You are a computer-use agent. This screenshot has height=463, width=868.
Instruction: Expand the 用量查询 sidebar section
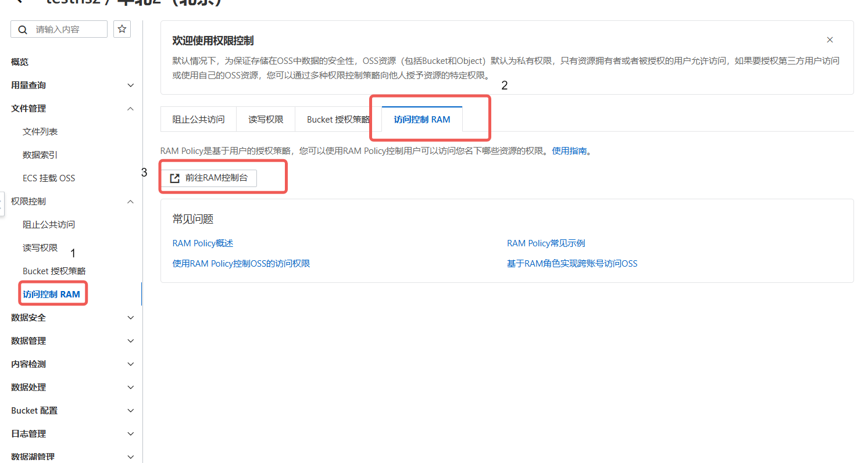pyautogui.click(x=131, y=85)
